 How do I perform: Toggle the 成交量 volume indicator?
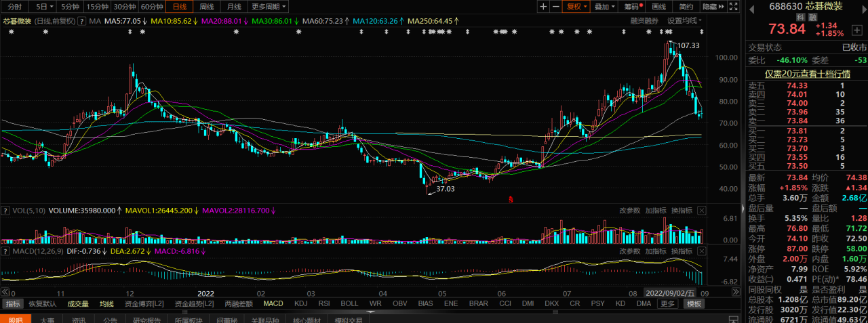tap(78, 304)
